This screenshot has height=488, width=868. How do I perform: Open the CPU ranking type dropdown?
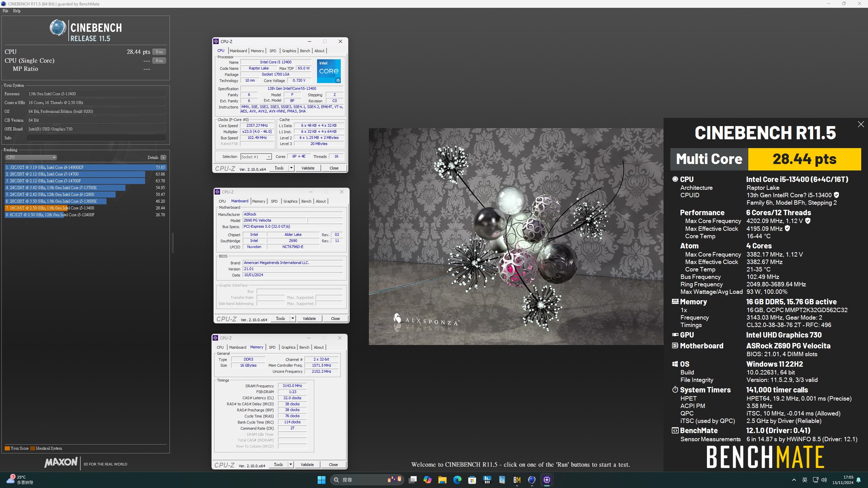[31, 157]
